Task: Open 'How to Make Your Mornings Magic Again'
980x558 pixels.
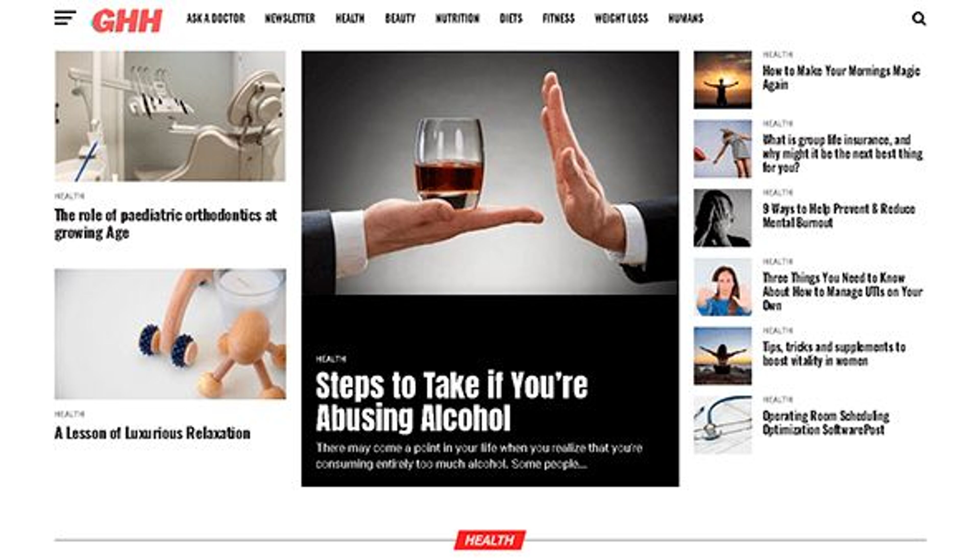Action: click(x=841, y=78)
